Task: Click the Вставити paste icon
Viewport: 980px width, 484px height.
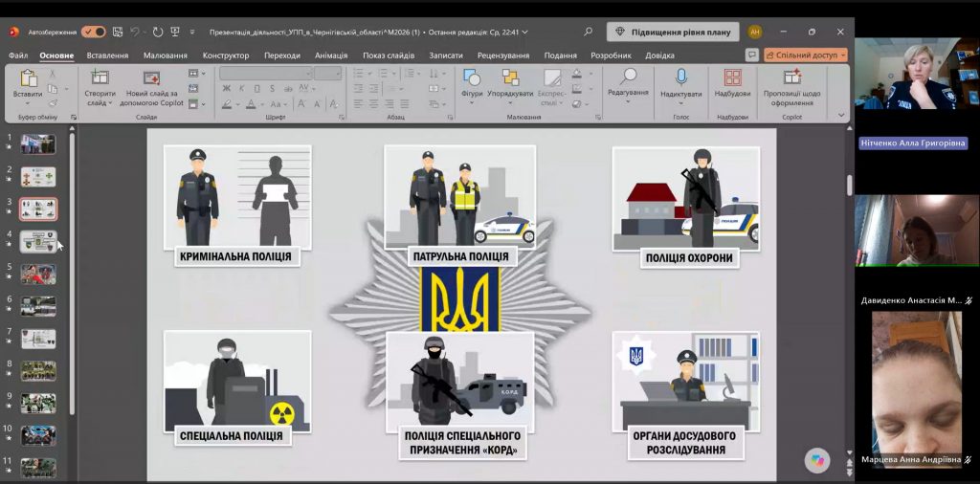Action: tap(28, 78)
